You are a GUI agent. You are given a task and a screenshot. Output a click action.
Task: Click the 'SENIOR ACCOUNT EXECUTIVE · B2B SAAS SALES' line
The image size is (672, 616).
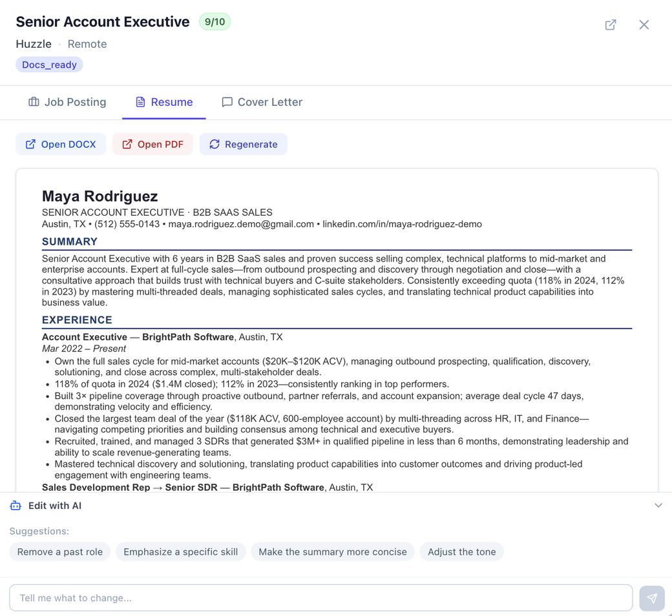[157, 212]
